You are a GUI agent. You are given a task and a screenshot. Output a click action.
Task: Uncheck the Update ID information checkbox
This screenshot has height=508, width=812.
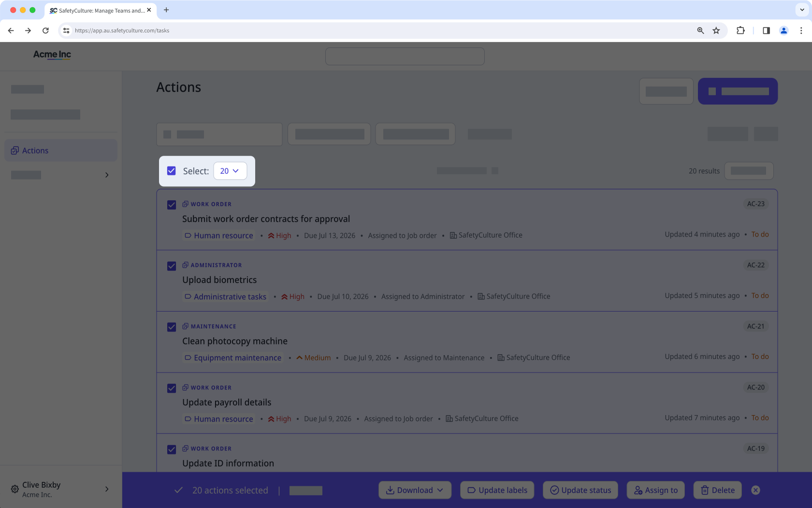(x=172, y=449)
